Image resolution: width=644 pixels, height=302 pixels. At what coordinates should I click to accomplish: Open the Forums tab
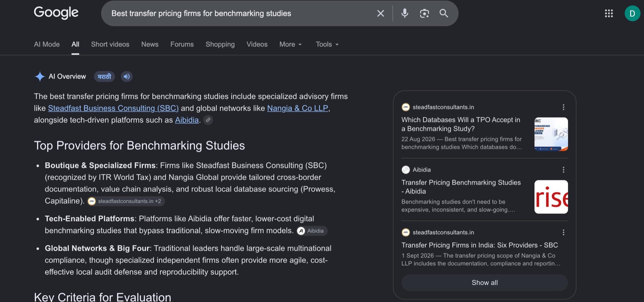(x=182, y=44)
